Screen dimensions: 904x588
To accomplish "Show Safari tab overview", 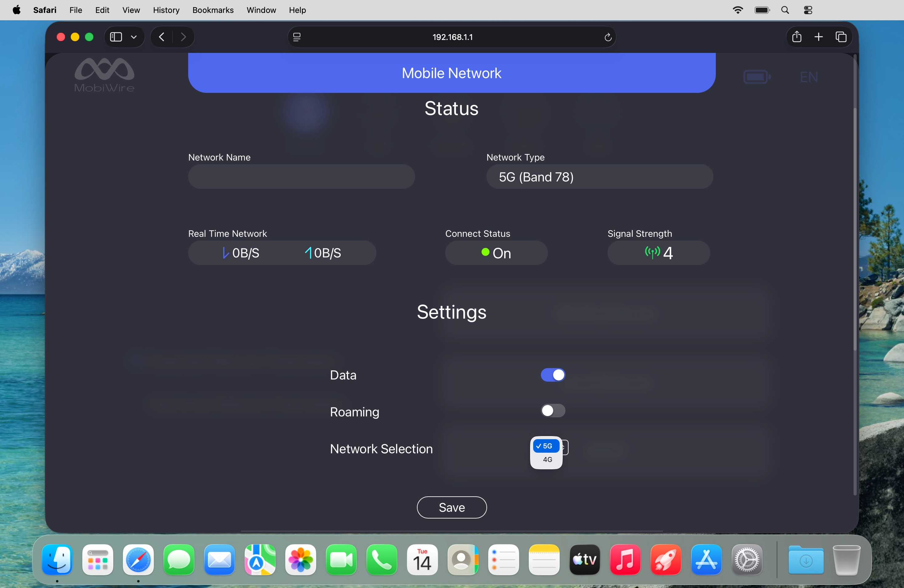I will tap(841, 37).
